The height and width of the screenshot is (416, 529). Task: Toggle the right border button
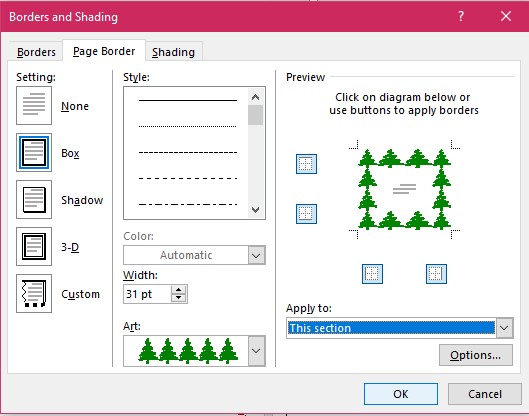click(x=436, y=274)
